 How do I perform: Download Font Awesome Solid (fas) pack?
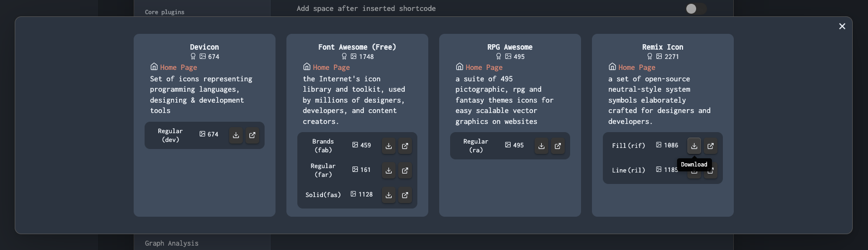(388, 195)
